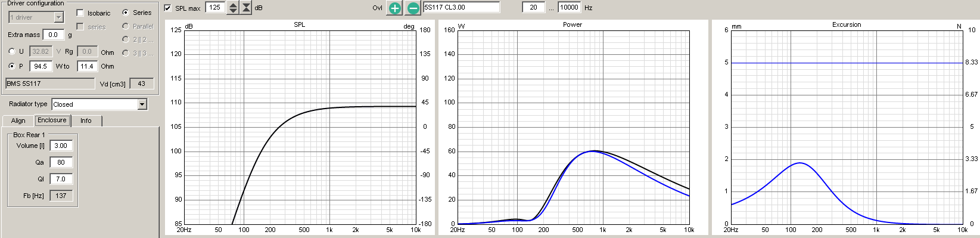Edit Extra mass field
The width and height of the screenshot is (980, 238).
pyautogui.click(x=54, y=35)
